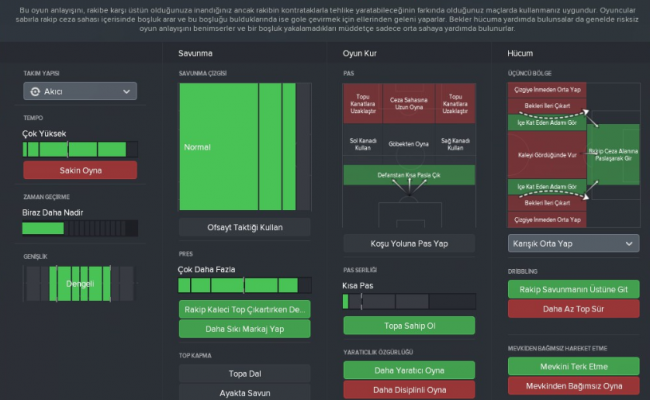Toggle Ofsayt Taktiği Kullan
Viewport: 650px width, 400px height.
click(x=244, y=227)
